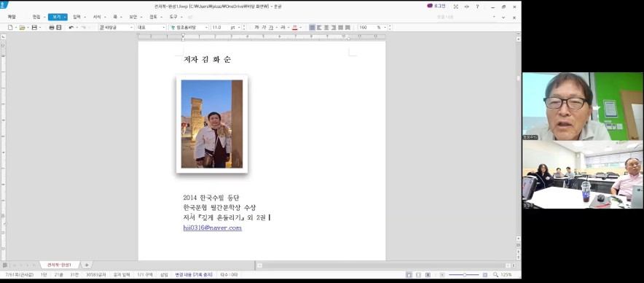Click the document tab 전자책-완성1
This screenshot has width=644, height=283.
[x=60, y=265]
